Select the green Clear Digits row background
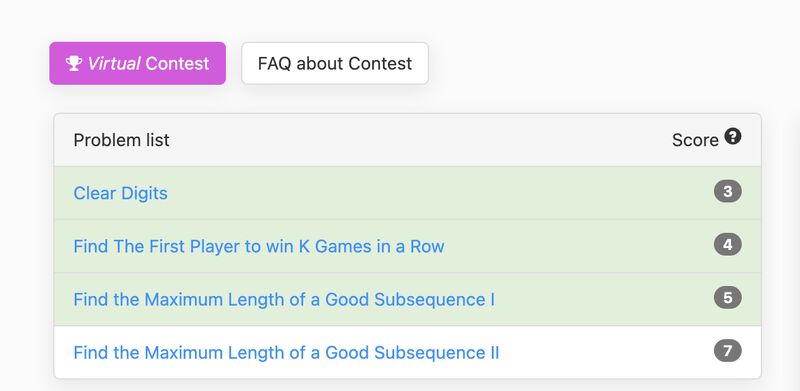 click(x=407, y=193)
